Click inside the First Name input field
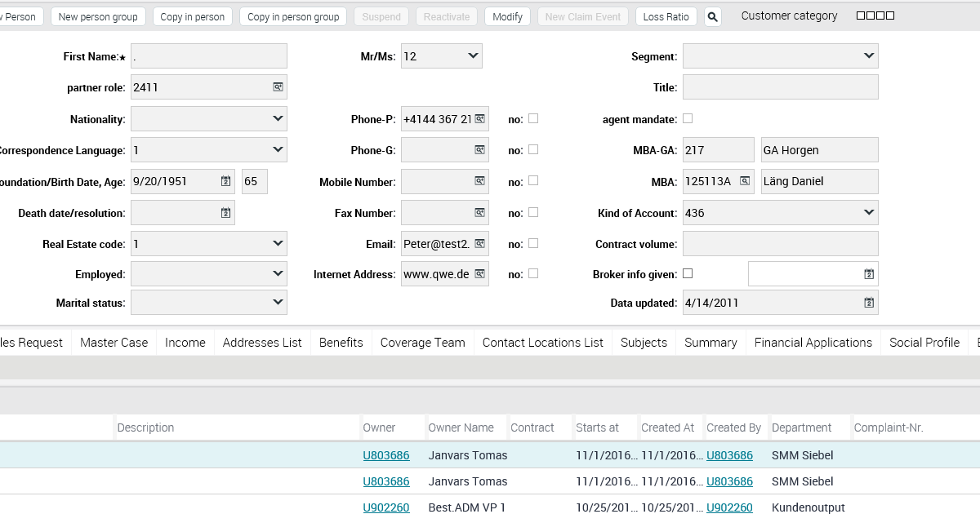The height and width of the screenshot is (514, 980). click(x=208, y=55)
